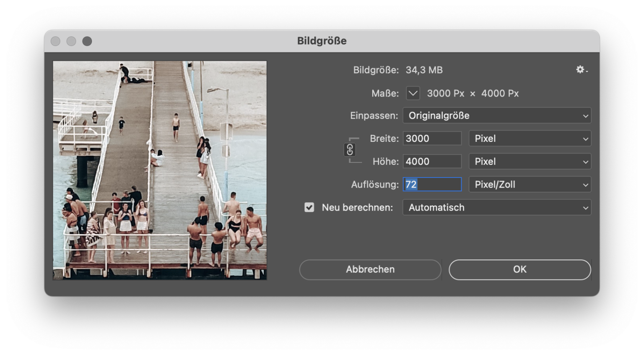Select the Breite value field containing 3000
The image size is (644, 355).
[431, 138]
